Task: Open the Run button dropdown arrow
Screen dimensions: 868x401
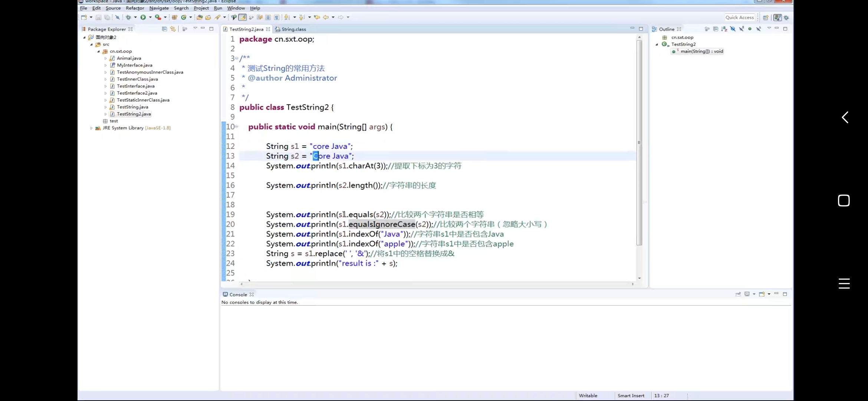Action: coord(150,17)
